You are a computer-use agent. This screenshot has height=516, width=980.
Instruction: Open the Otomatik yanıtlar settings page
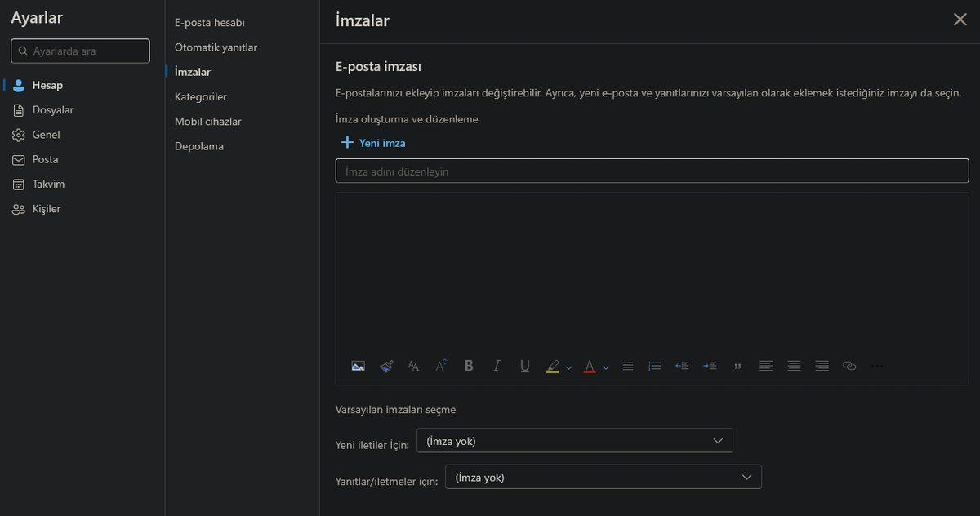216,47
